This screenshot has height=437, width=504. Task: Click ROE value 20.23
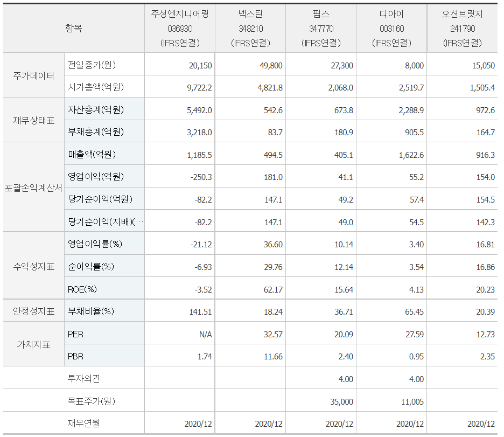coord(485,290)
